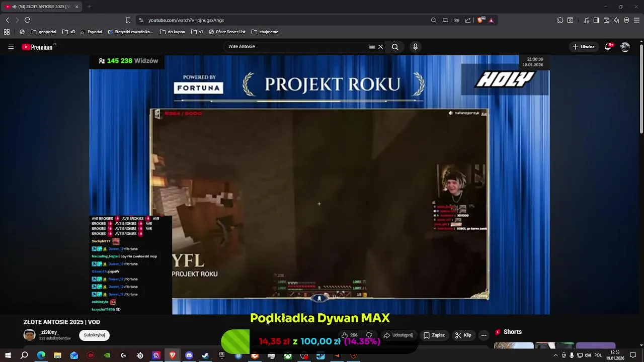Share video with Udostępnij button
This screenshot has width=644, height=362.
[398, 335]
